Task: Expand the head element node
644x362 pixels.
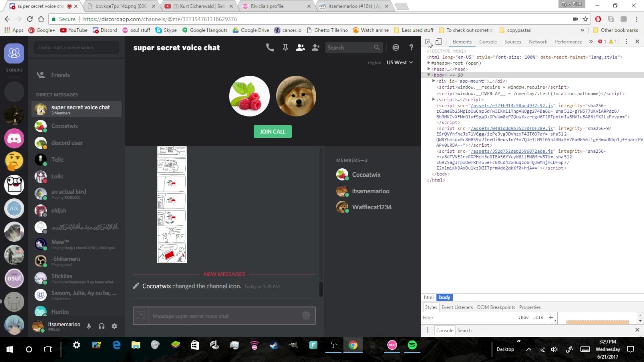Action: click(x=429, y=69)
